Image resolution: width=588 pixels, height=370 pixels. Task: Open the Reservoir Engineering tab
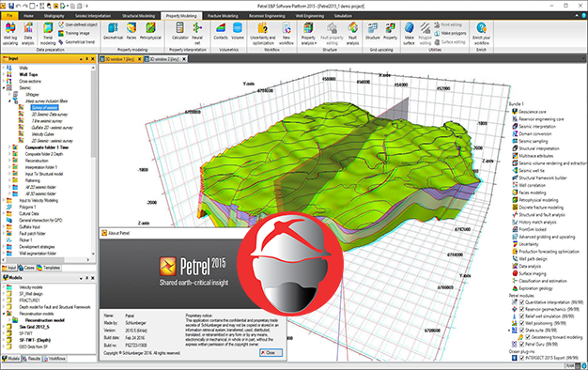tap(267, 16)
